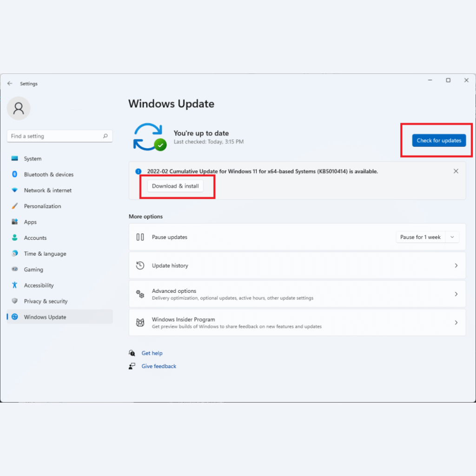Screen dimensions: 476x476
Task: Expand Update history chevron
Action: click(456, 265)
